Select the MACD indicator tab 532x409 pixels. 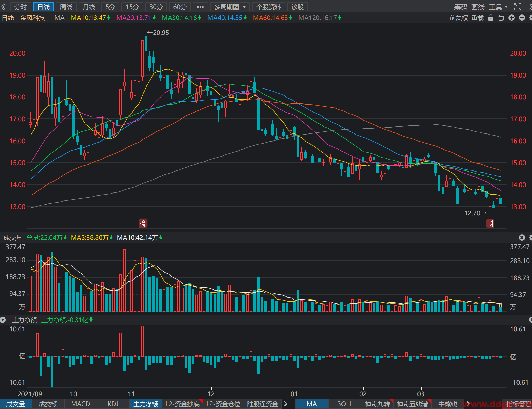(x=80, y=404)
